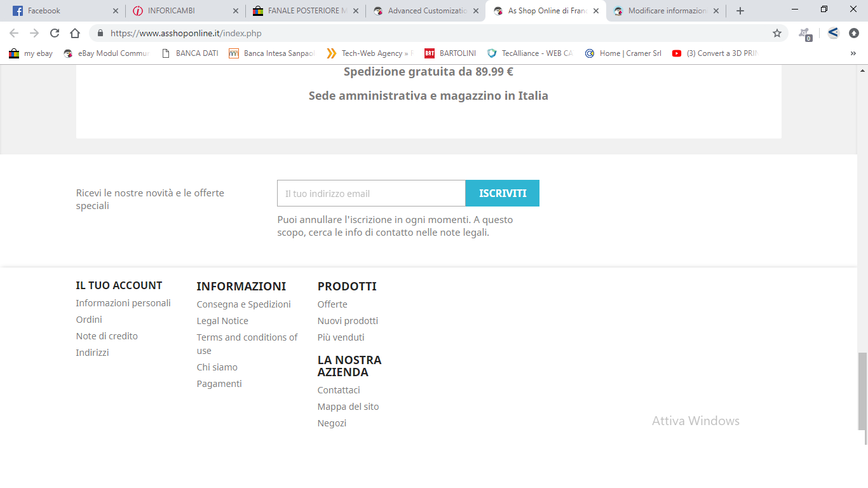Switch to the FANALE POSTERIORE tab
868x488 pixels.
click(304, 11)
